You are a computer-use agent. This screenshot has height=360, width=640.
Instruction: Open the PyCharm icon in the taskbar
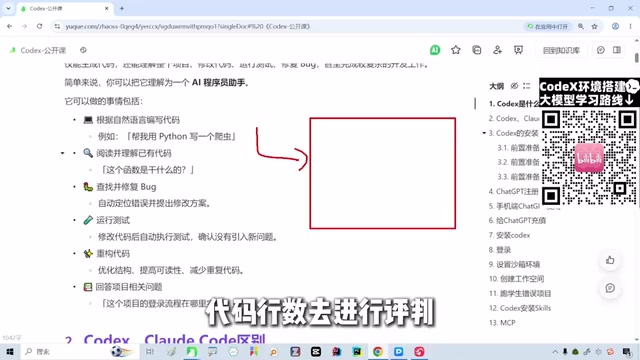pos(357,351)
